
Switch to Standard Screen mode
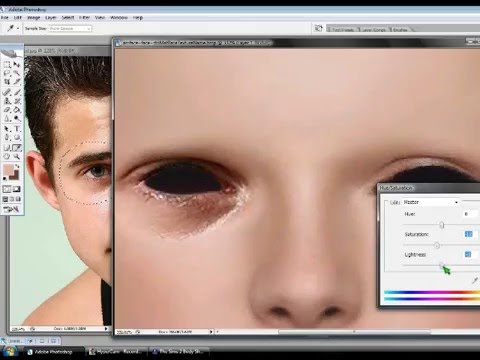point(5,199)
